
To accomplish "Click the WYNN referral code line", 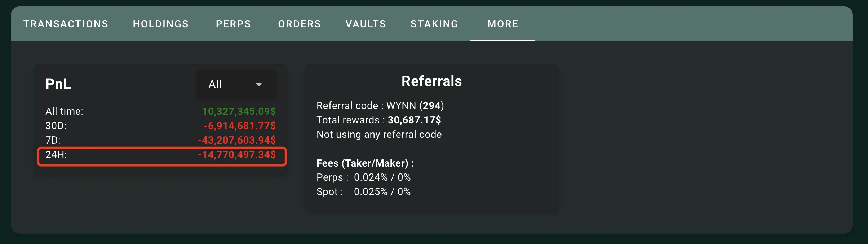I will tap(380, 106).
